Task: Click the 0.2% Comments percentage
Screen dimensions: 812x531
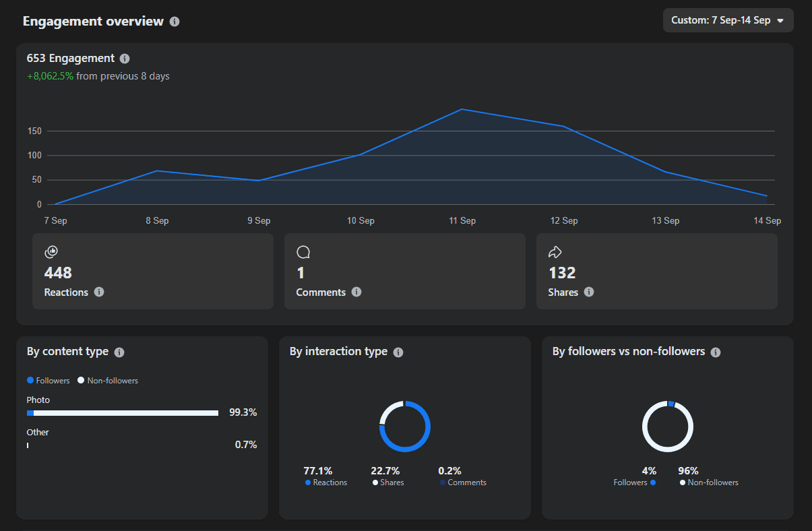Action: click(x=449, y=471)
